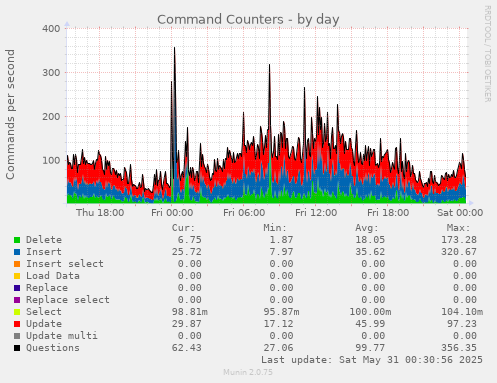Viewport: 497px width, 383px height.
Task: Click the gray Update multi legend swatch
Action: pos(17,336)
